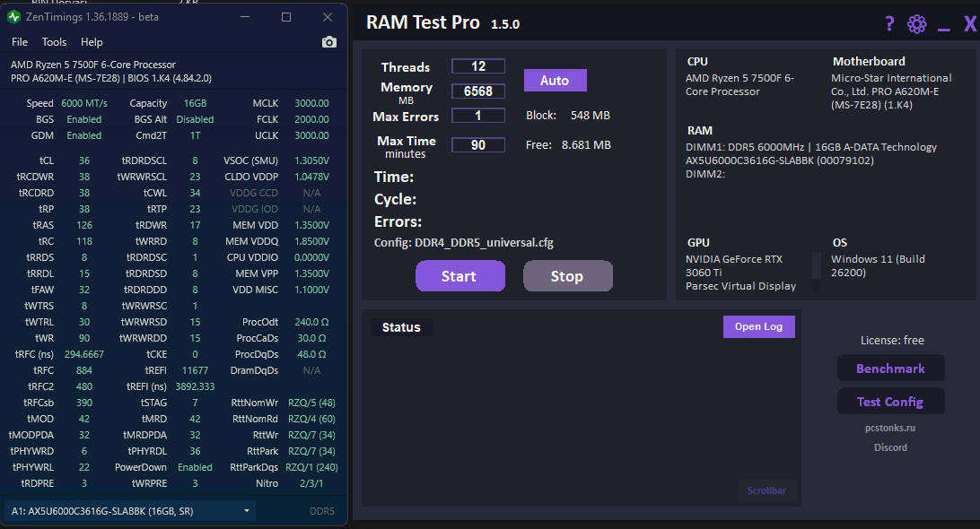The image size is (980, 529).
Task: Visit the pcstonks.ru link
Action: 890,428
